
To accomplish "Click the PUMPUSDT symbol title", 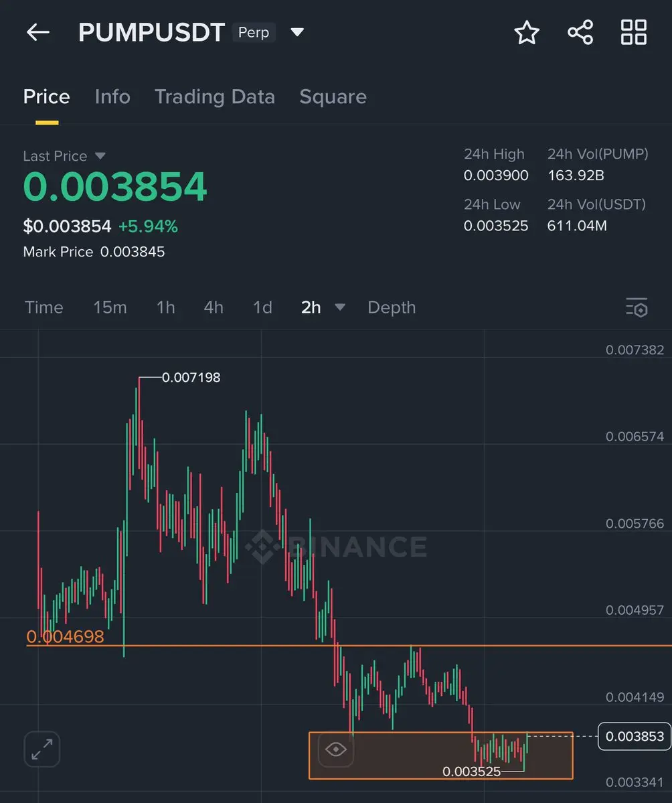I will click(151, 32).
